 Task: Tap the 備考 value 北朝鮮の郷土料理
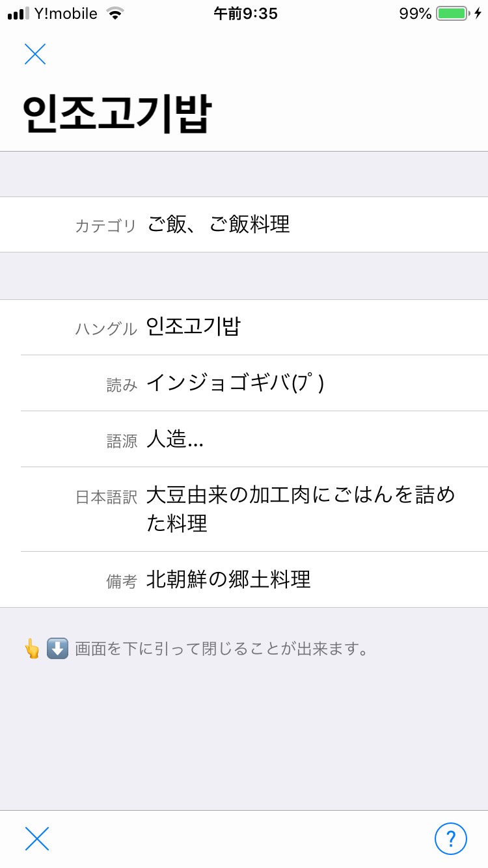(x=228, y=579)
